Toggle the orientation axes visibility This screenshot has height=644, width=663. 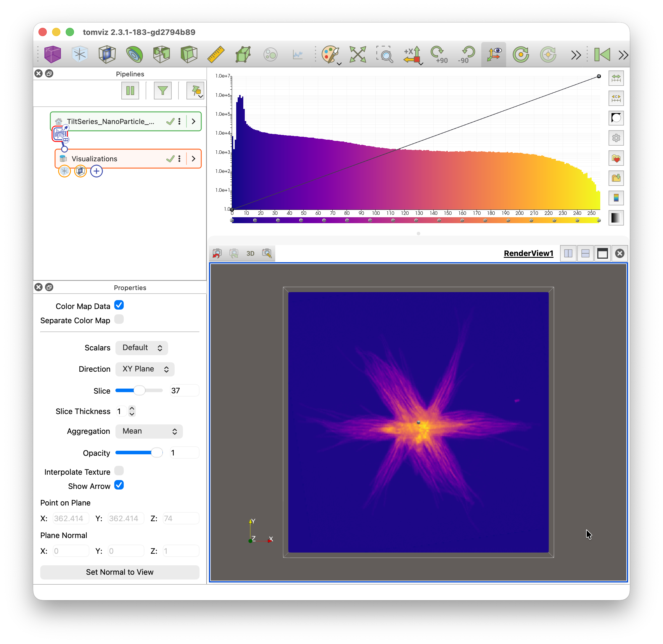(493, 54)
